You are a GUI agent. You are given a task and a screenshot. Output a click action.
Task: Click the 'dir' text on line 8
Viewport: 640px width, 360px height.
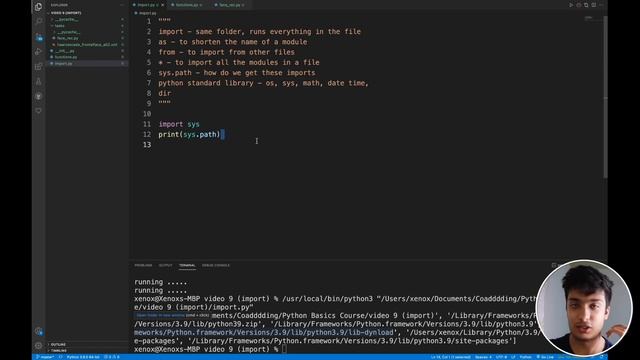pyautogui.click(x=164, y=93)
